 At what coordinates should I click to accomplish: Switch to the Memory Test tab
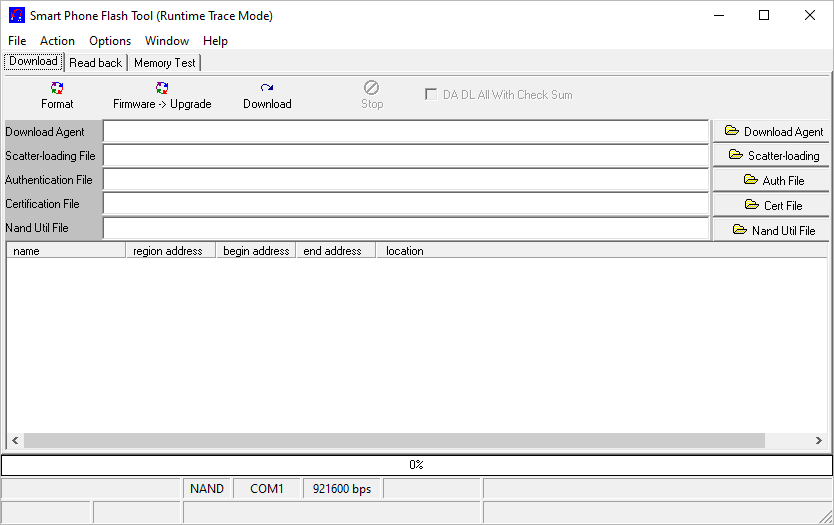coord(164,63)
